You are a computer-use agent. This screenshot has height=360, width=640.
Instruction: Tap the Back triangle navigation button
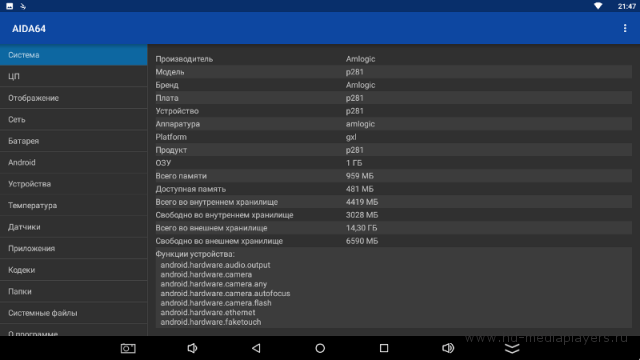pos(256,348)
